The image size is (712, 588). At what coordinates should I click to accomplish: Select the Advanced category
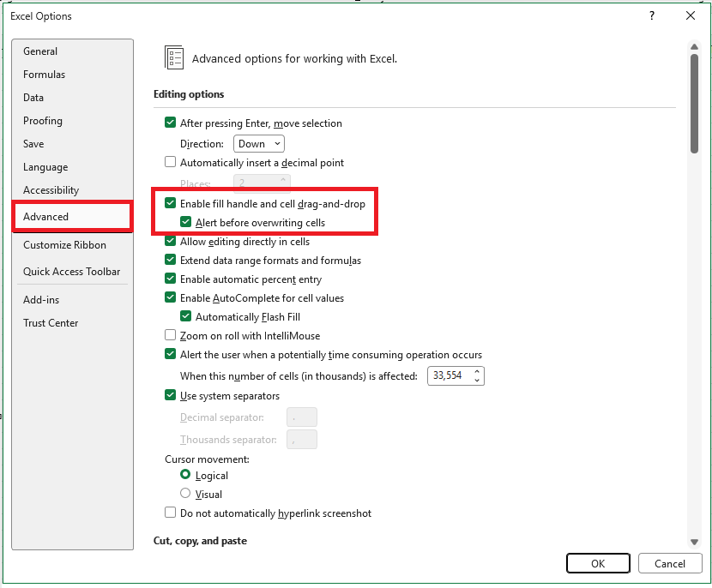pos(72,216)
